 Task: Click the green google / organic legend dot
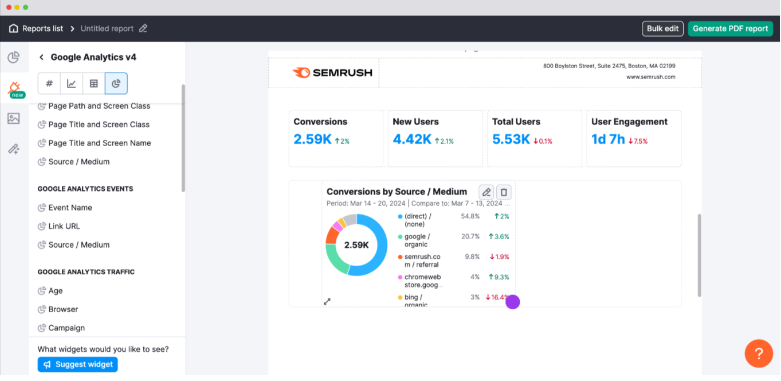(x=399, y=237)
